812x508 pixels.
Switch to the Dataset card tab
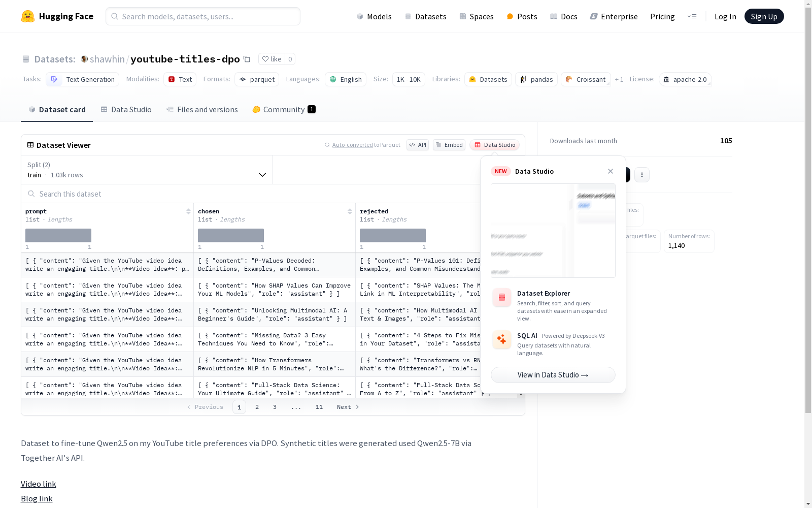(x=57, y=109)
